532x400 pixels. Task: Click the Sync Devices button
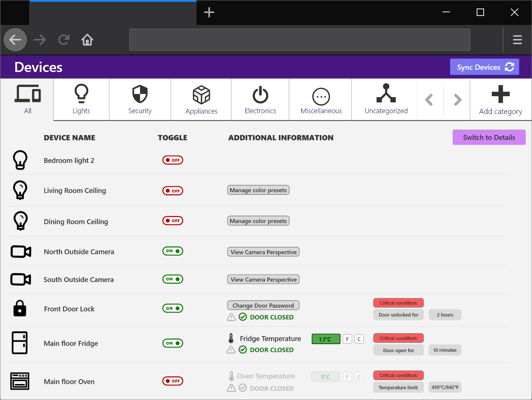[x=484, y=67]
